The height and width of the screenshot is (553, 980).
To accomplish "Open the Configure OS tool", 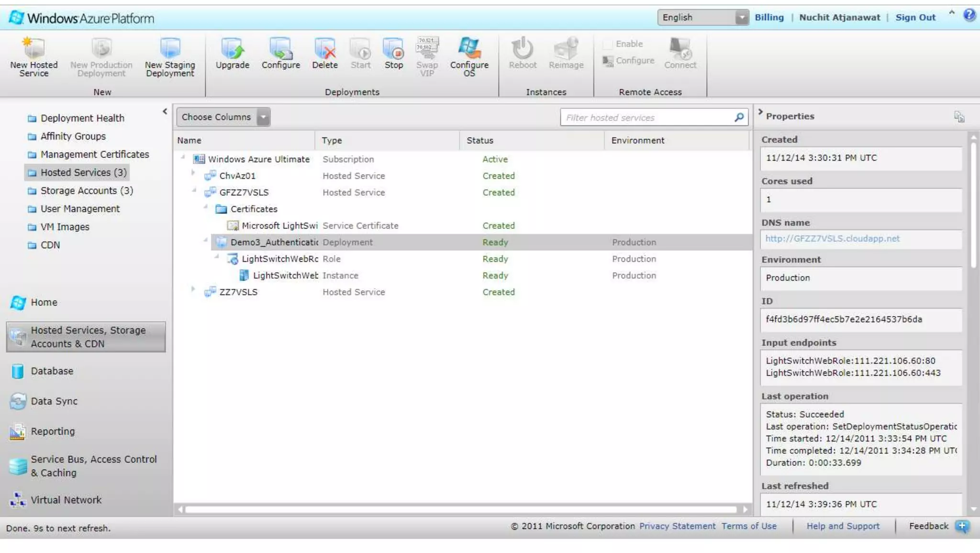I will coord(469,48).
